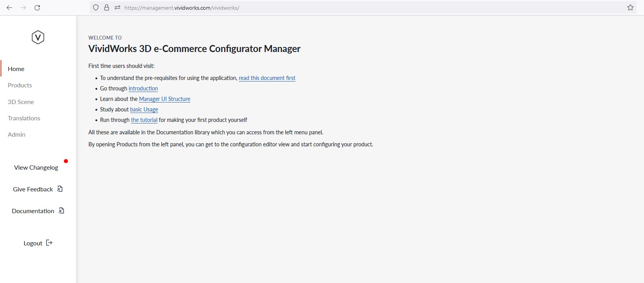Click the 'VividWorks 3D e-Commerce Configurator Manager' heading

(194, 49)
